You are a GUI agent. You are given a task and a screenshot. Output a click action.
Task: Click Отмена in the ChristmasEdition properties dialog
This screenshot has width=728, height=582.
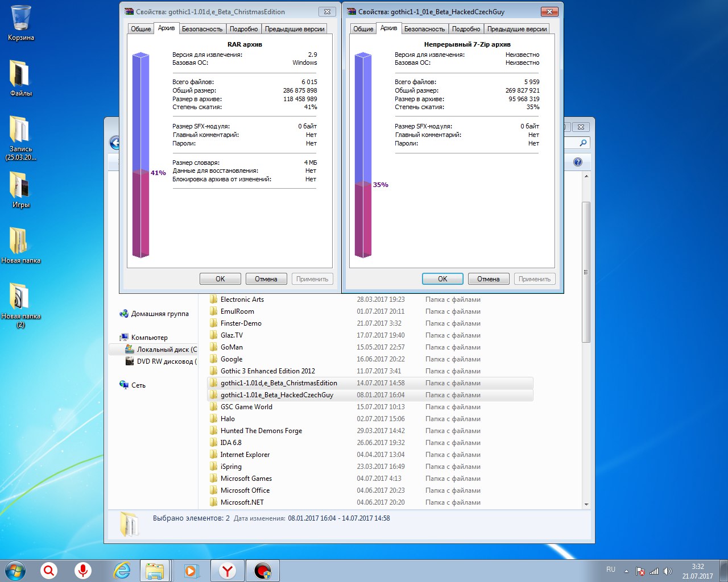[x=266, y=279]
